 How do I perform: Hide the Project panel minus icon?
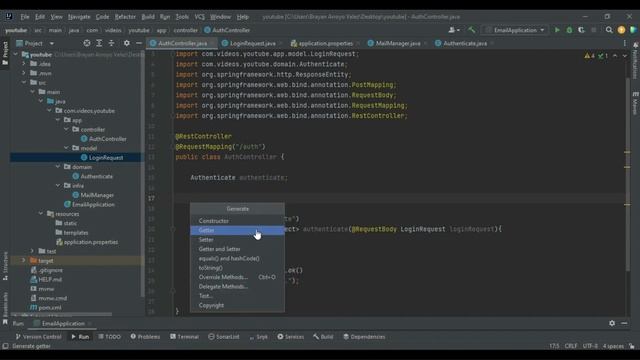[x=139, y=43]
